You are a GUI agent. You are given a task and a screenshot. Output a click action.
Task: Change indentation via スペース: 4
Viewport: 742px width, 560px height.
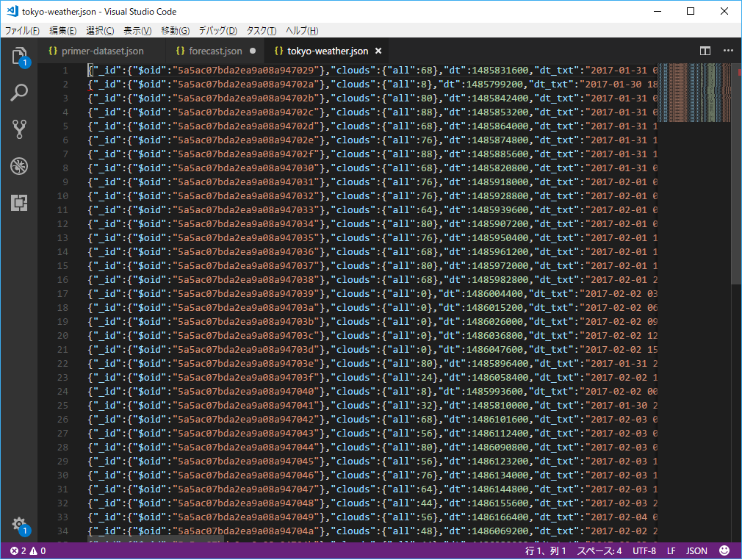click(599, 550)
